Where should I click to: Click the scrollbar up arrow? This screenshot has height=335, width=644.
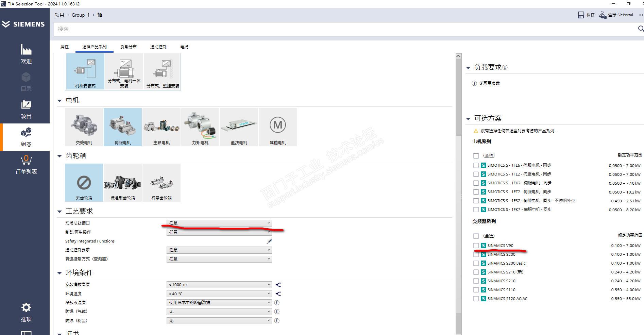(458, 56)
